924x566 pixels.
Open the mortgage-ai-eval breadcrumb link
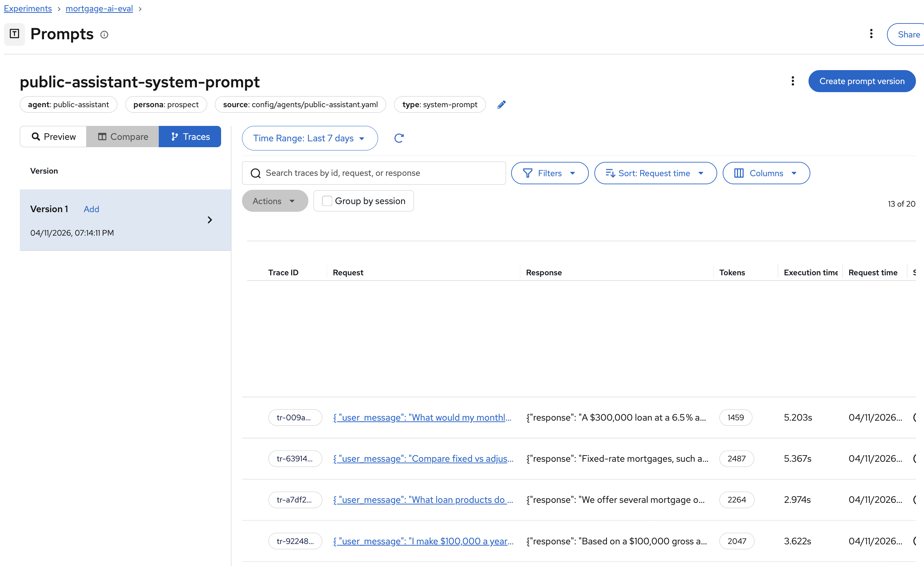tap(99, 8)
